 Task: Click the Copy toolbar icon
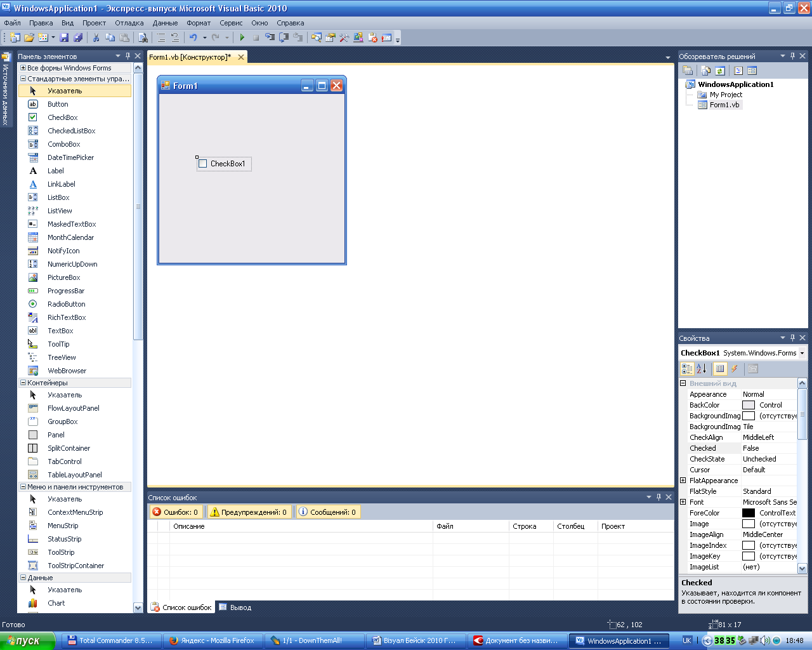click(x=110, y=37)
